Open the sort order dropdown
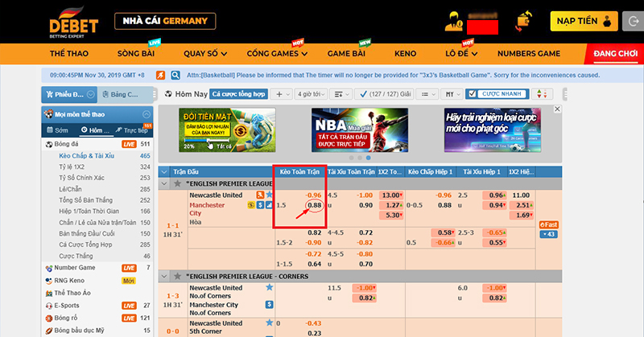Image resolution: width=644 pixels, height=337 pixels. coord(341,94)
